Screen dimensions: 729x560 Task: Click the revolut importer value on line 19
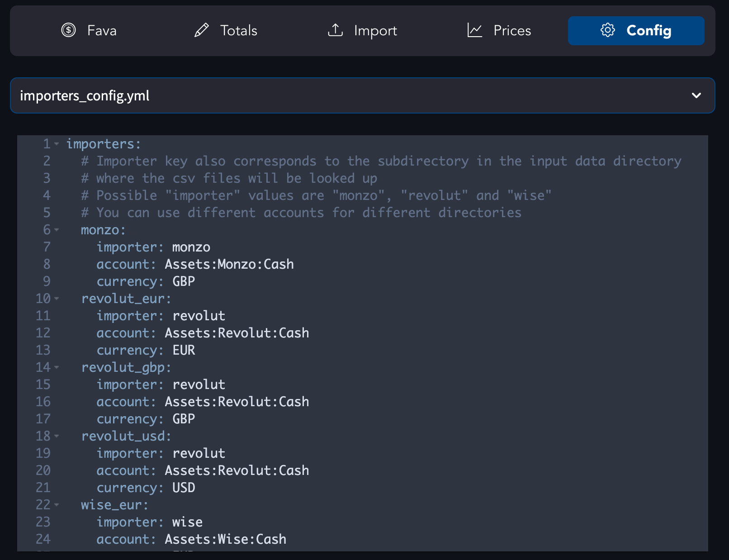(x=199, y=453)
